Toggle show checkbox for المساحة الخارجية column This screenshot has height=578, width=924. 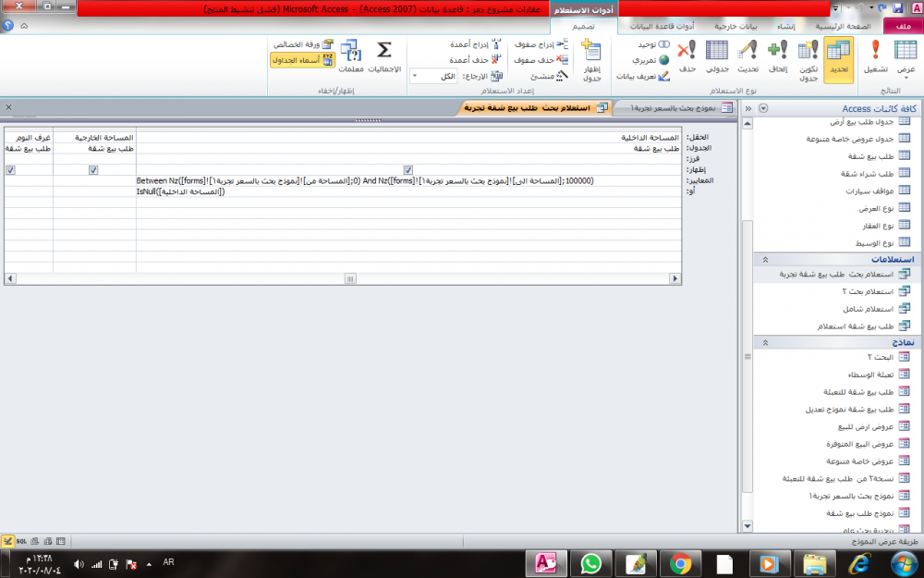click(x=93, y=170)
